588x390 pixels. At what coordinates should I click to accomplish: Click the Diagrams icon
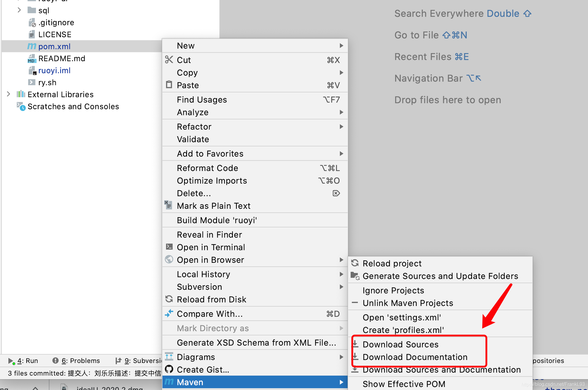[169, 357]
